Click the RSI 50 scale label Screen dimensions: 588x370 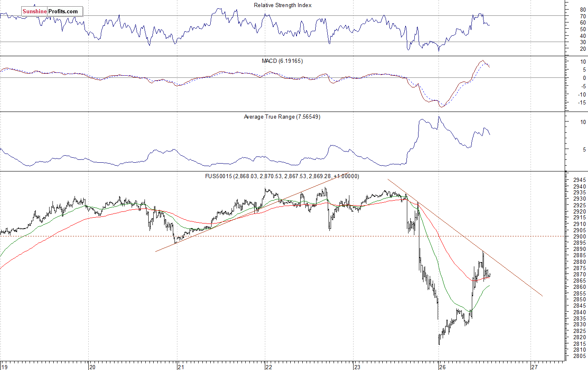pos(583,29)
